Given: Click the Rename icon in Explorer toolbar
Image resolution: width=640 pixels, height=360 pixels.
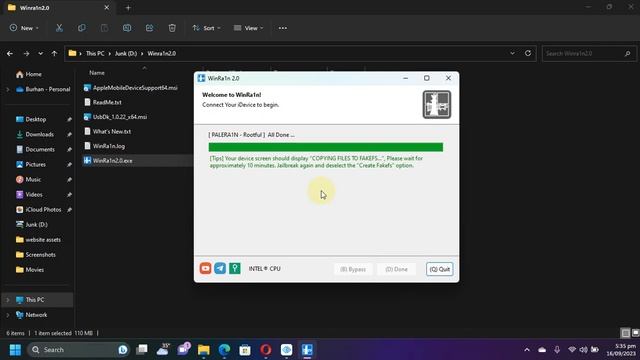Looking at the screenshot, I should [x=127, y=28].
